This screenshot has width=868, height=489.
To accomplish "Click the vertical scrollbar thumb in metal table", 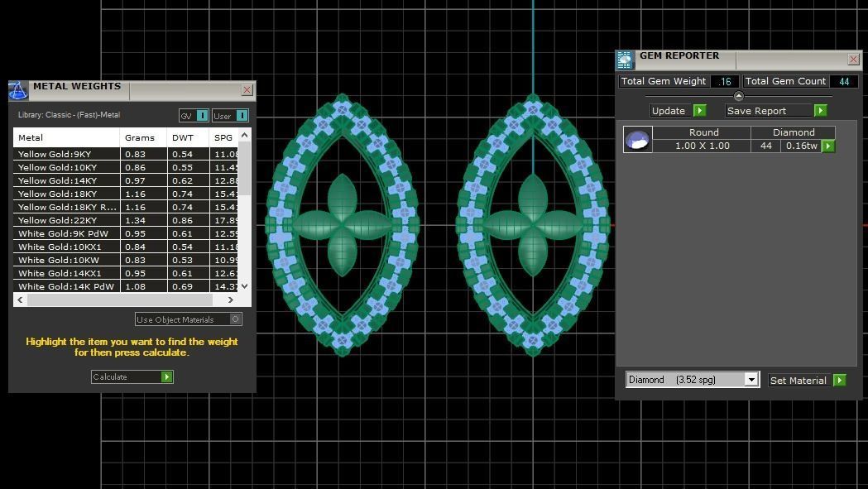I will [245, 168].
